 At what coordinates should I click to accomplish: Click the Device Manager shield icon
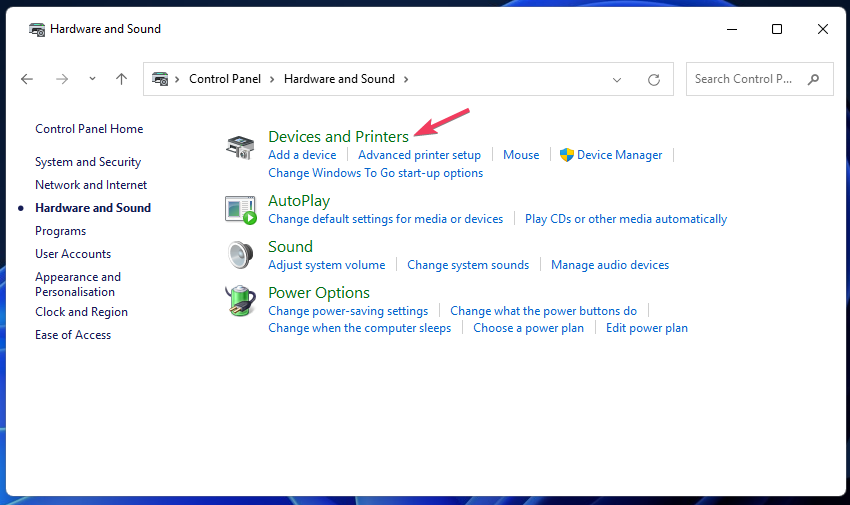566,155
